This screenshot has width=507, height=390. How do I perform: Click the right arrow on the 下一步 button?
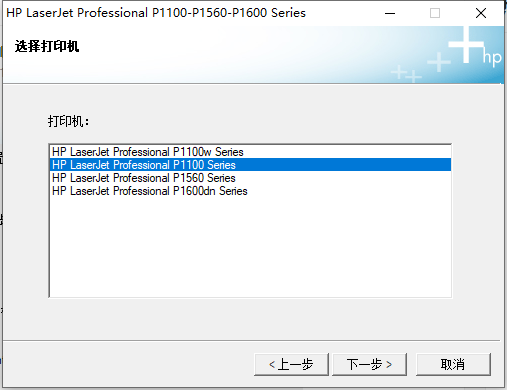[x=389, y=365]
